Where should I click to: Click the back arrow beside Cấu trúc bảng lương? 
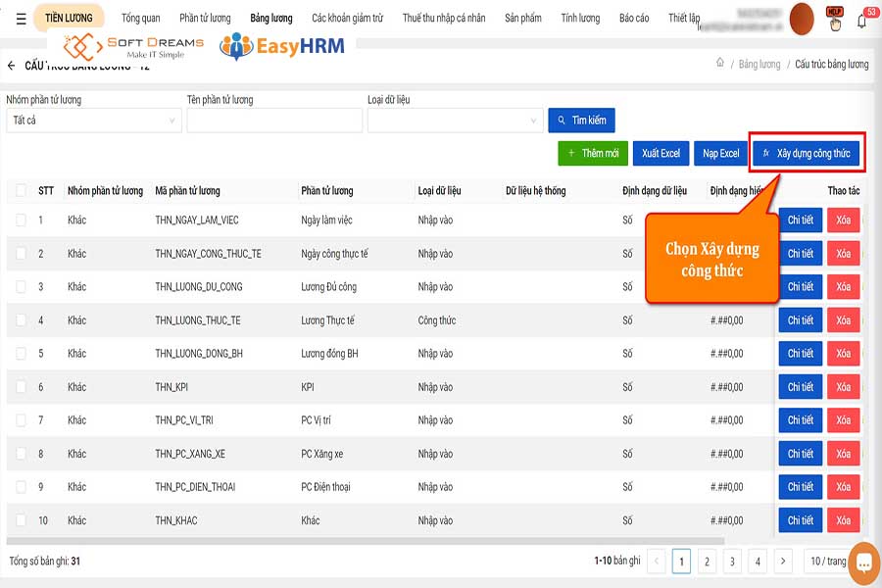tap(12, 66)
